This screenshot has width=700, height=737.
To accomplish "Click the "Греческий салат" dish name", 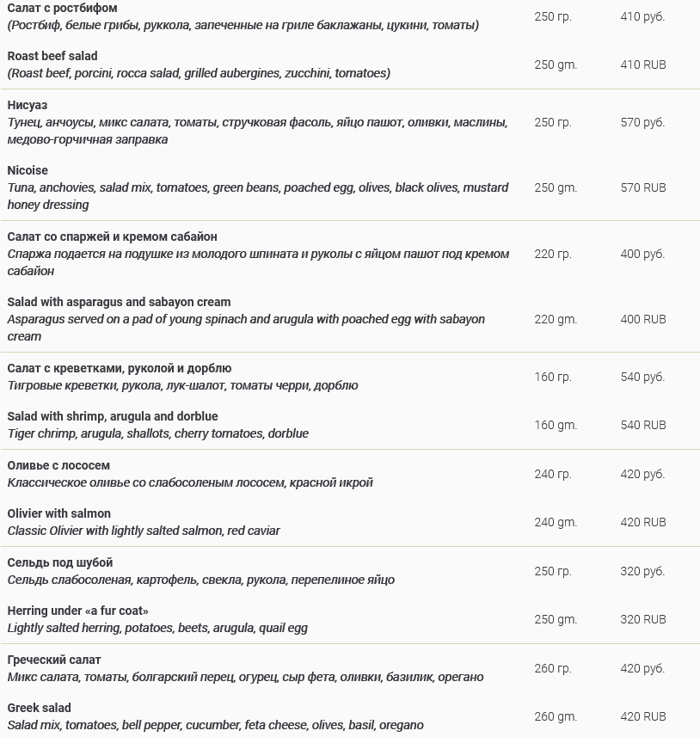I will (54, 660).
